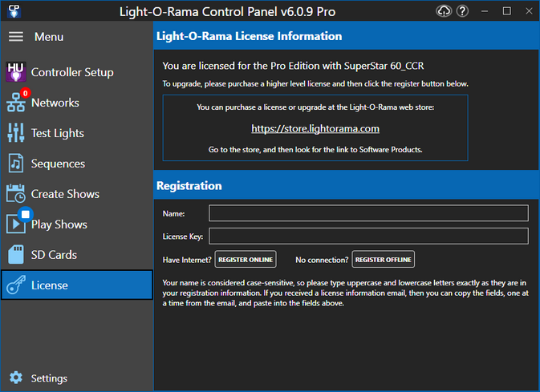
Task: Click the License Information header
Action: point(346,36)
